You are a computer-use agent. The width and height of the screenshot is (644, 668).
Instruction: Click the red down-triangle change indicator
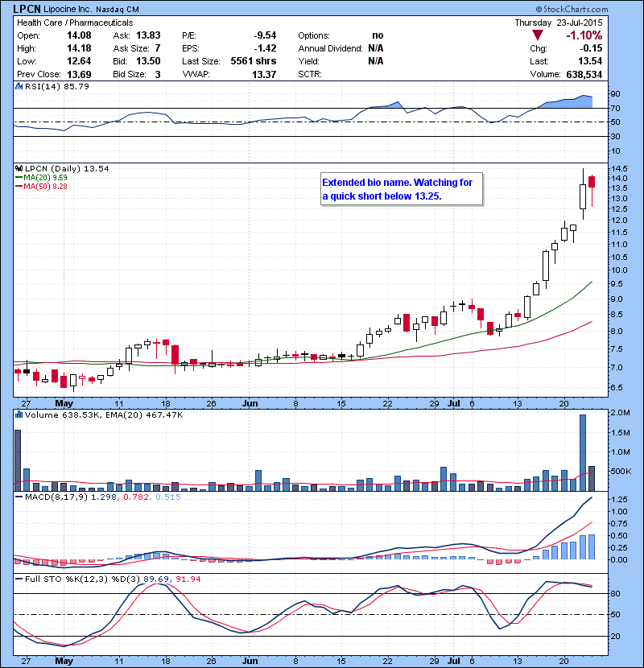pyautogui.click(x=538, y=35)
